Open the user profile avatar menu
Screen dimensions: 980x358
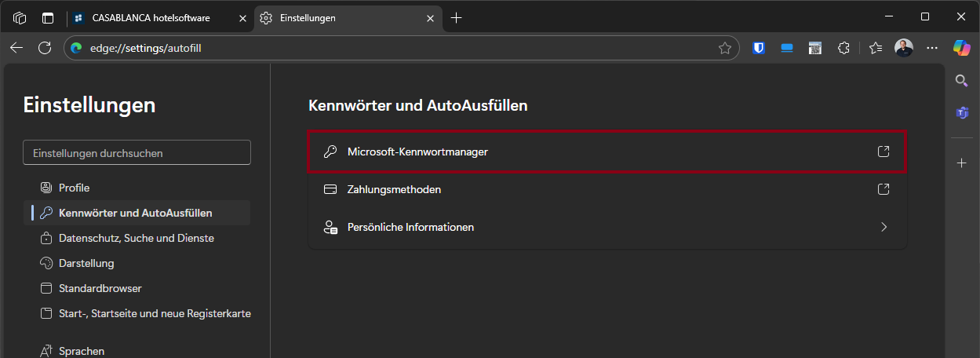point(904,48)
